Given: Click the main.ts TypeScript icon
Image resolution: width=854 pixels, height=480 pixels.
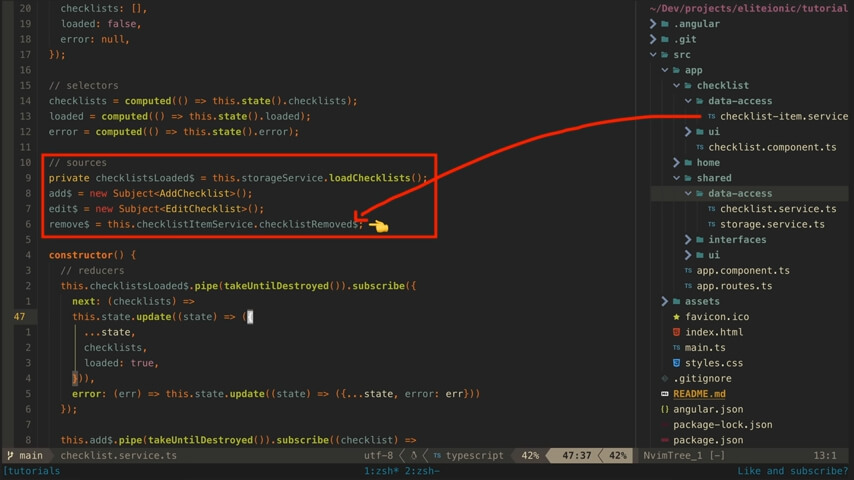Looking at the screenshot, I should click(676, 348).
